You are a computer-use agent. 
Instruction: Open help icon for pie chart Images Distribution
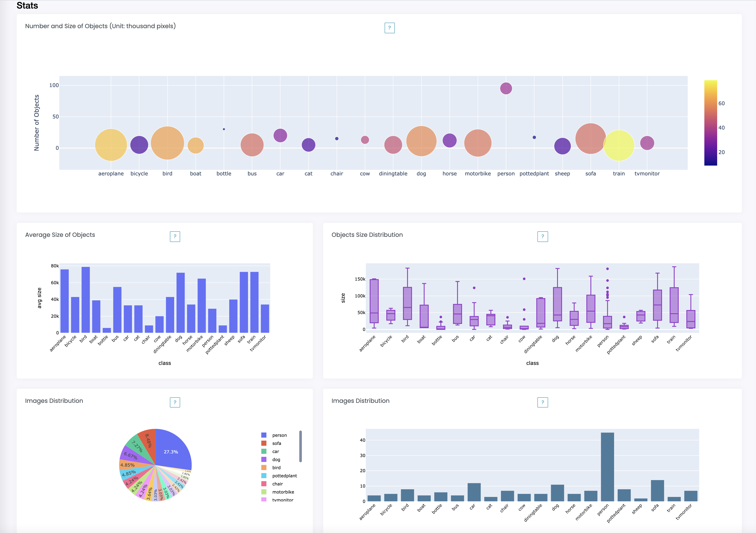(x=175, y=402)
